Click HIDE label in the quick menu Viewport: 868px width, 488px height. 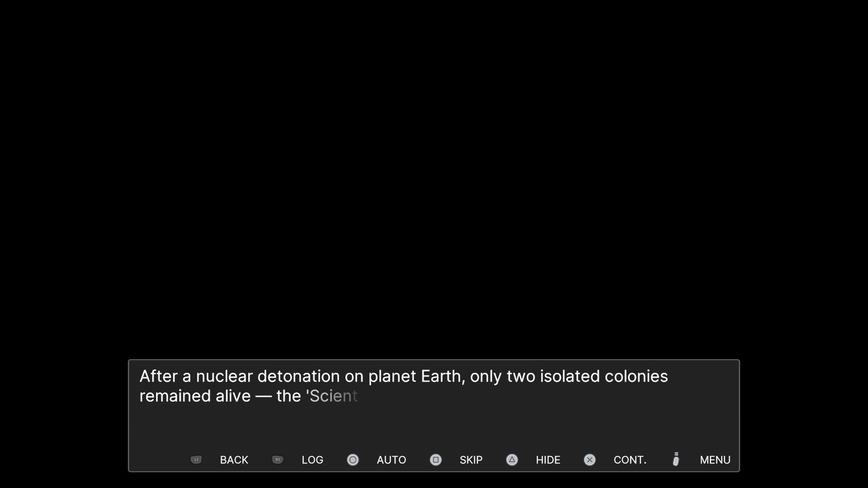coord(547,460)
